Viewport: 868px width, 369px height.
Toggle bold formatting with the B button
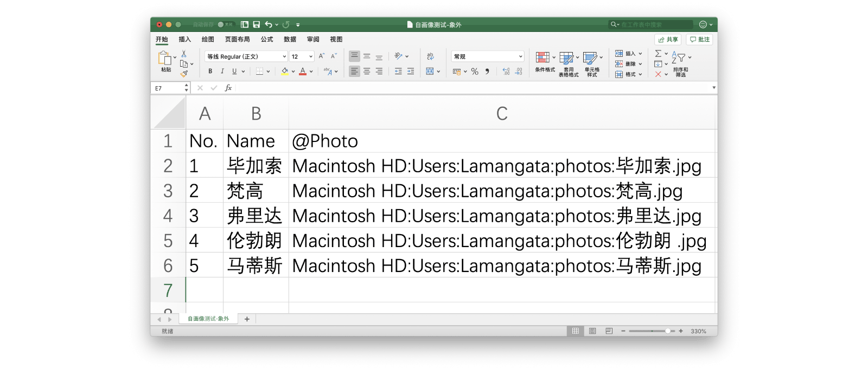coord(210,72)
